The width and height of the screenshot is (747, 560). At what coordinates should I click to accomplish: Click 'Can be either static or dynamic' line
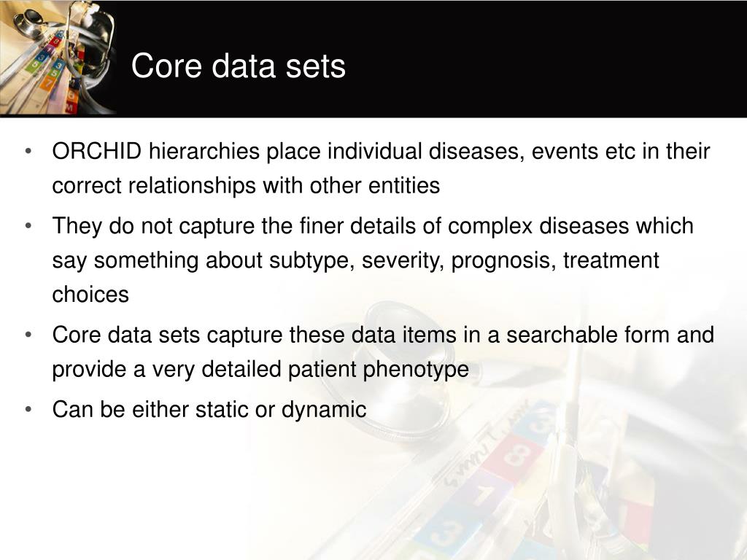click(x=209, y=410)
